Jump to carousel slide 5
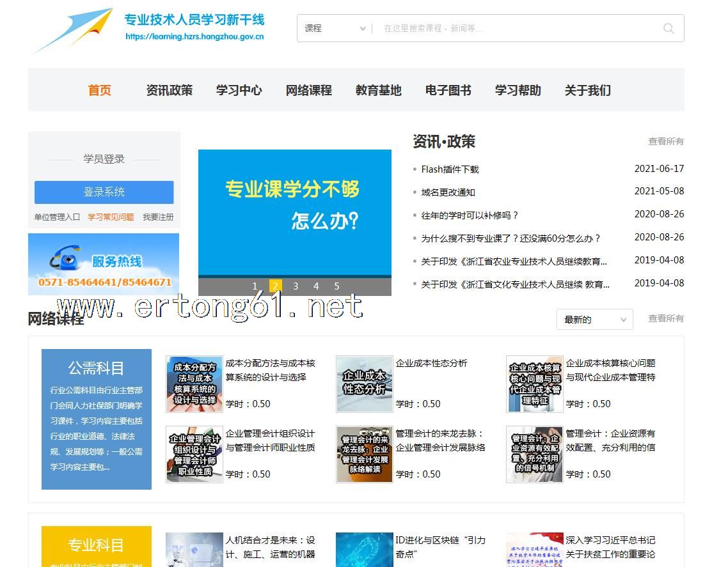The width and height of the screenshot is (728, 567). tap(336, 286)
